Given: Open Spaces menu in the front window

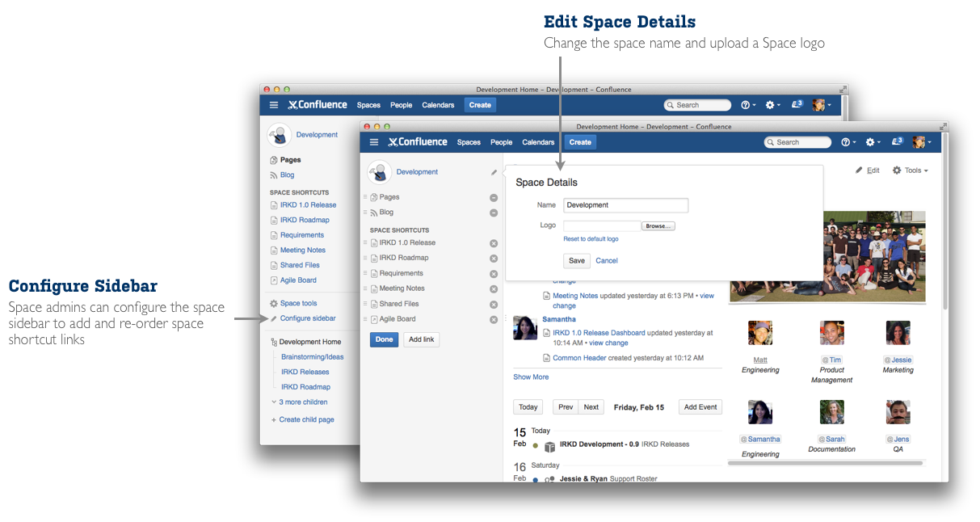Looking at the screenshot, I should (469, 142).
